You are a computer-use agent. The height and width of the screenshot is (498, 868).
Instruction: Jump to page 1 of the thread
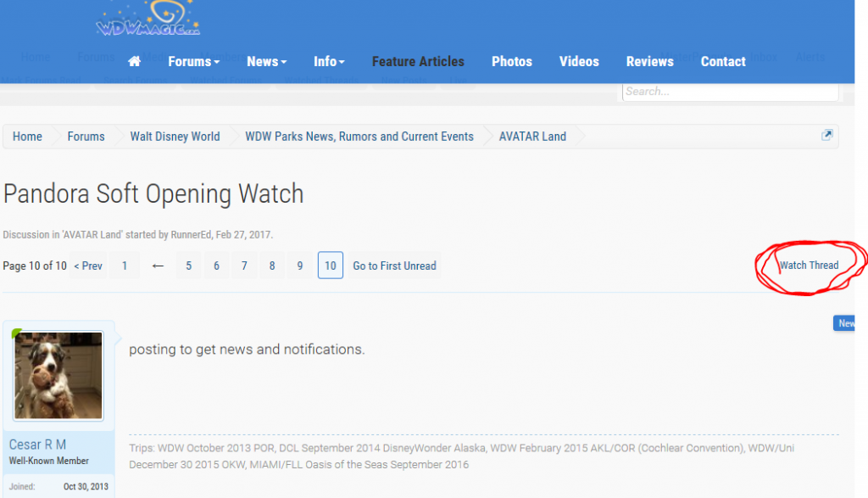click(x=125, y=266)
